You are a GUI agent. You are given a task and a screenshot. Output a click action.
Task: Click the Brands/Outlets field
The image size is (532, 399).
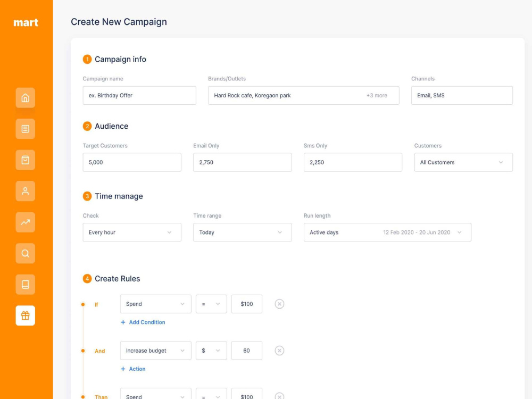(303, 95)
